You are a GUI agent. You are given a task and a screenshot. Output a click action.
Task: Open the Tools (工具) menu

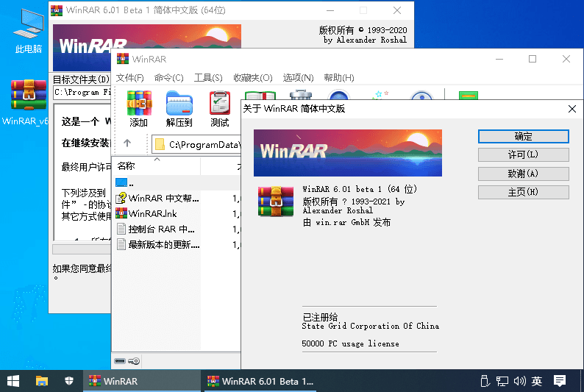point(207,78)
